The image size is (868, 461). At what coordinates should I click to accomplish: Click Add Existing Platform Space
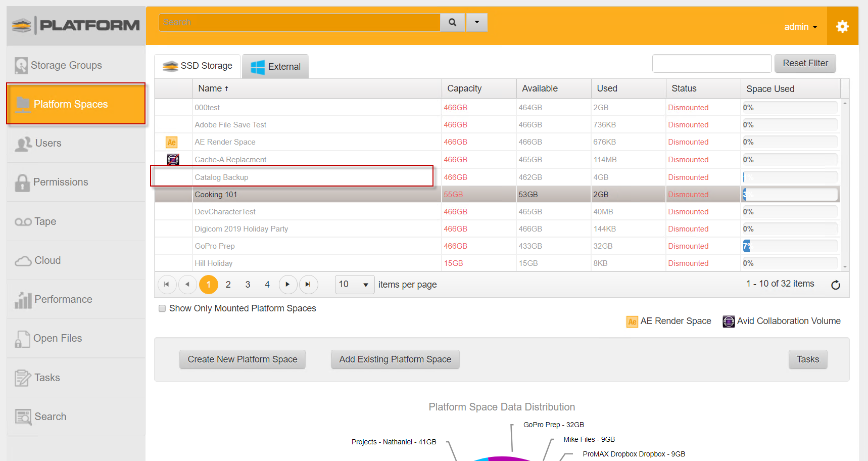(395, 359)
